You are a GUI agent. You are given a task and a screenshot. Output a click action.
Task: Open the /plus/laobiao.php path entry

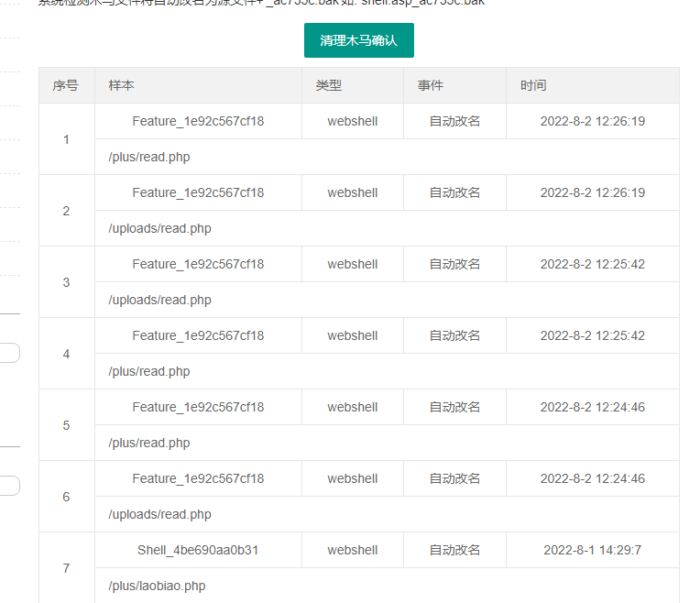pos(157,586)
